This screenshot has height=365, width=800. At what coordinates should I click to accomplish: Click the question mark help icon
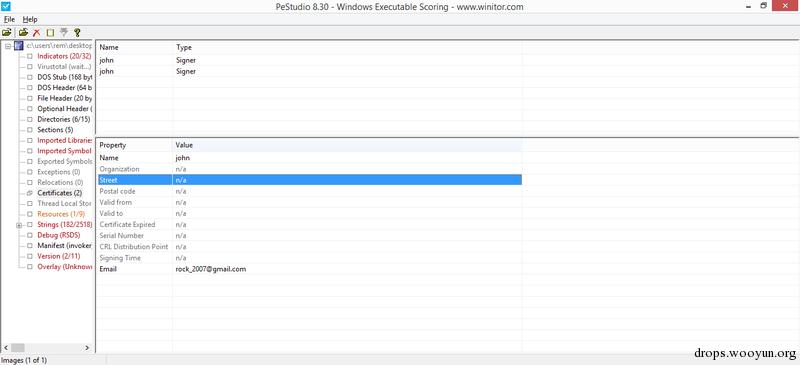77,33
